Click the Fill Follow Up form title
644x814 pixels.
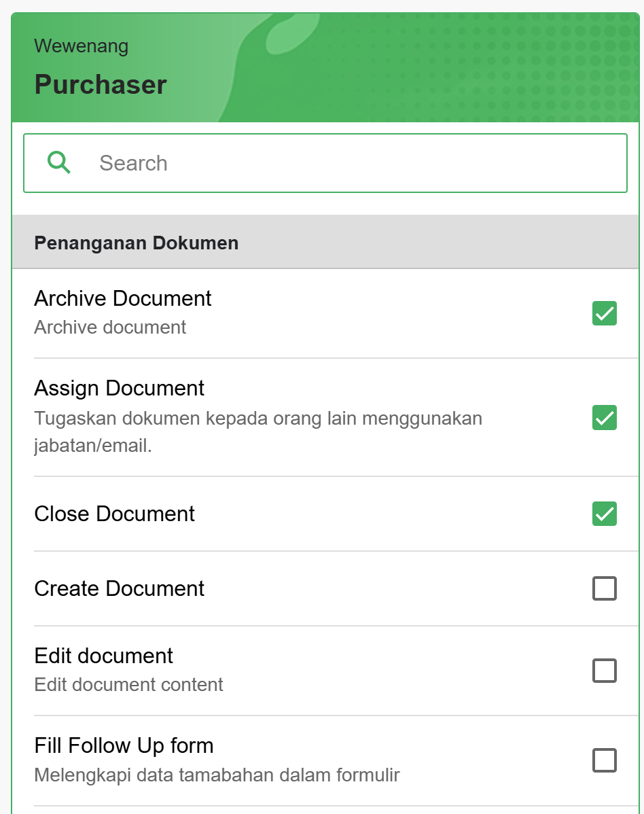[x=124, y=746]
